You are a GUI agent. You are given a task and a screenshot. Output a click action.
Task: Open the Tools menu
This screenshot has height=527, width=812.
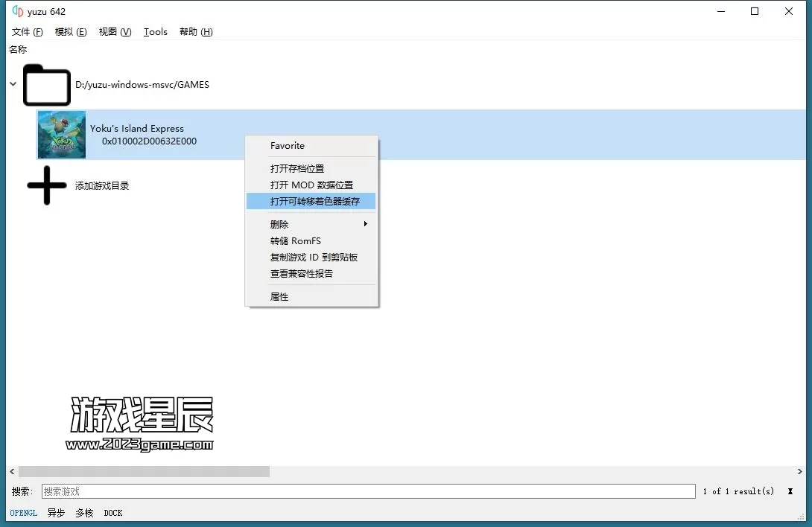point(155,32)
